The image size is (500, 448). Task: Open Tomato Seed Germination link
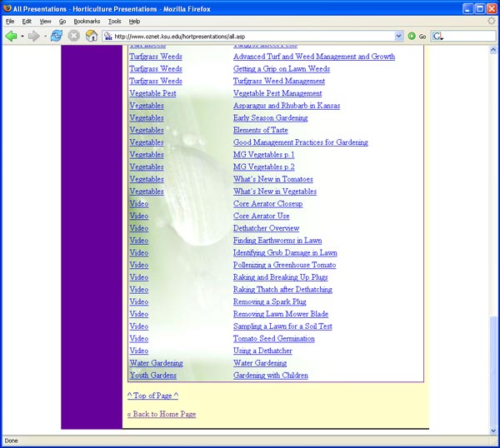coord(273,339)
